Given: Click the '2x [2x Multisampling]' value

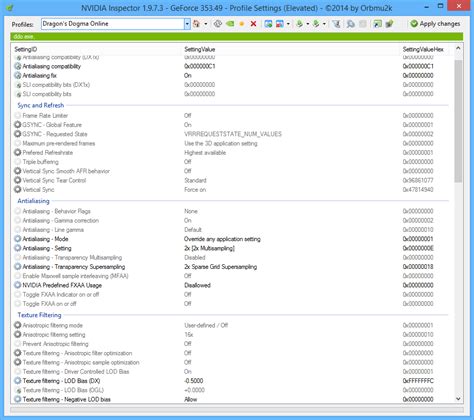Looking at the screenshot, I should tap(209, 248).
